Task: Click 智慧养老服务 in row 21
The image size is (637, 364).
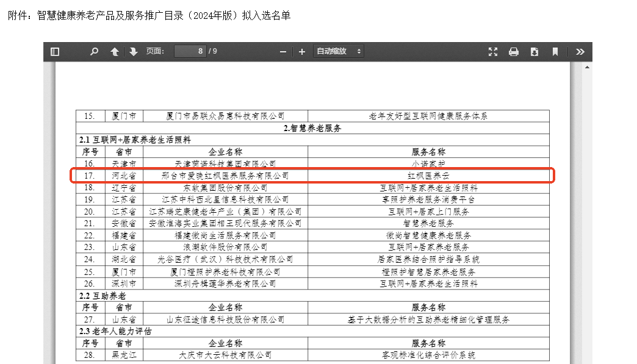Action: pyautogui.click(x=428, y=223)
